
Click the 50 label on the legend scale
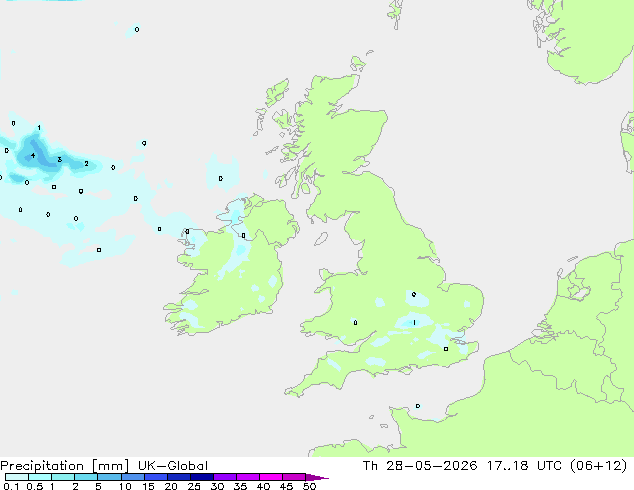pos(310,486)
